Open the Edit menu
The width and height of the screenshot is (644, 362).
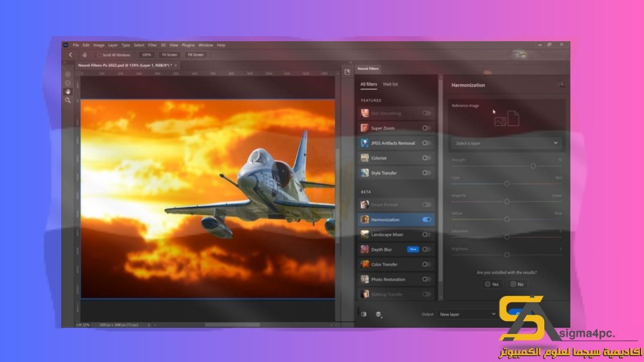86,45
